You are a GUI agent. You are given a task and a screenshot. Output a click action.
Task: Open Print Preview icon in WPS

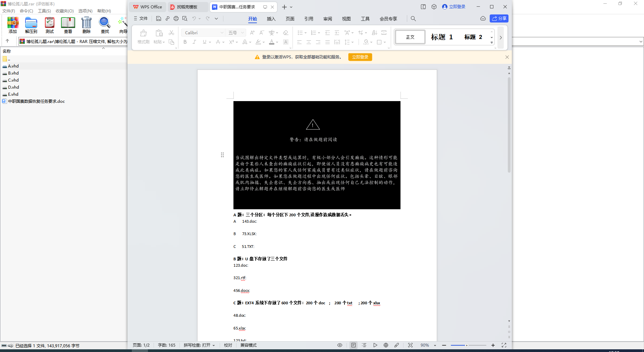click(x=185, y=18)
